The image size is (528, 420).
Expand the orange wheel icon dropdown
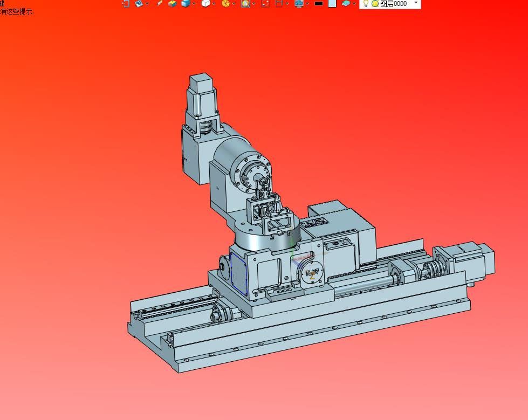pyautogui.click(x=234, y=4)
